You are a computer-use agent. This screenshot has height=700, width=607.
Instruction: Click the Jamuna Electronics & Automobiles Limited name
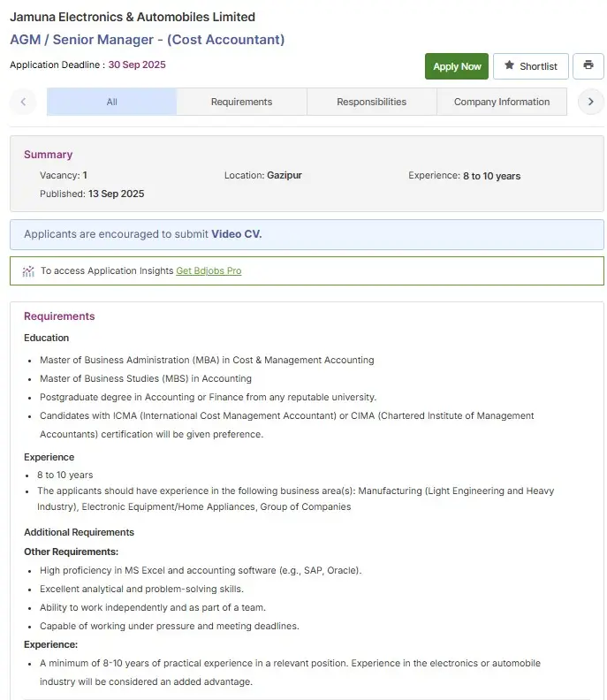[133, 17]
